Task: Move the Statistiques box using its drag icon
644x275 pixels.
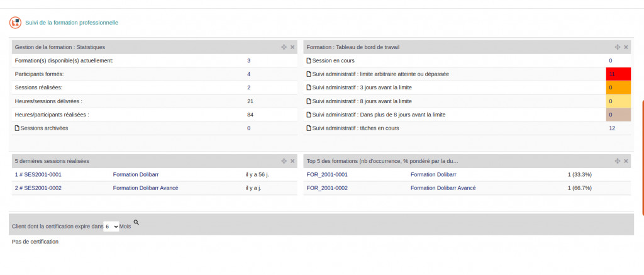Action: [284, 47]
